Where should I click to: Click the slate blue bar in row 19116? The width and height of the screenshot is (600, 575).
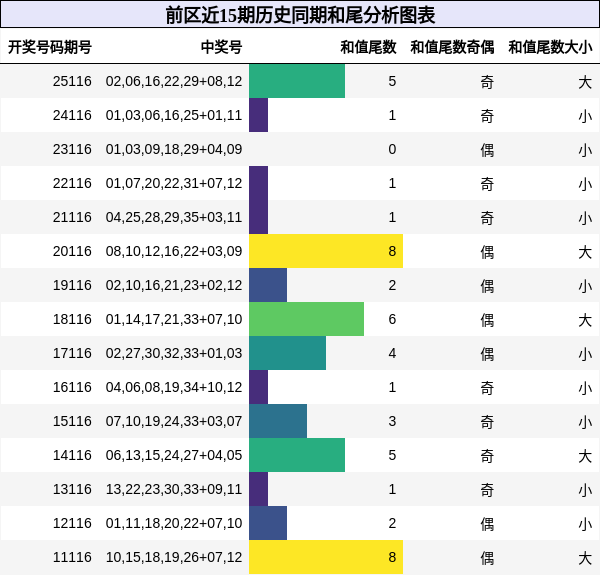click(268, 285)
